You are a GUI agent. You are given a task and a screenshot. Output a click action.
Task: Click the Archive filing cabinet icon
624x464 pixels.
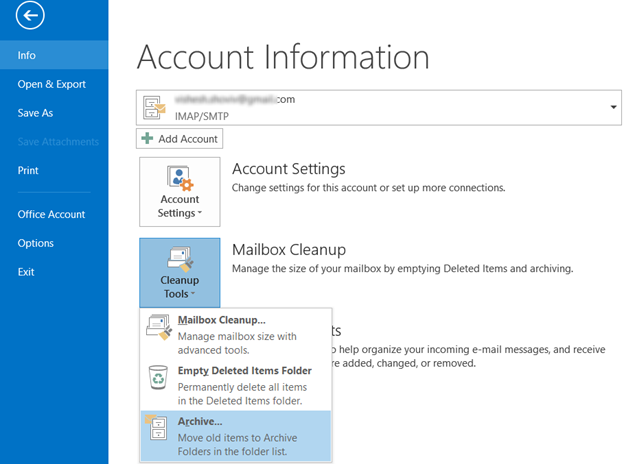pyautogui.click(x=156, y=427)
